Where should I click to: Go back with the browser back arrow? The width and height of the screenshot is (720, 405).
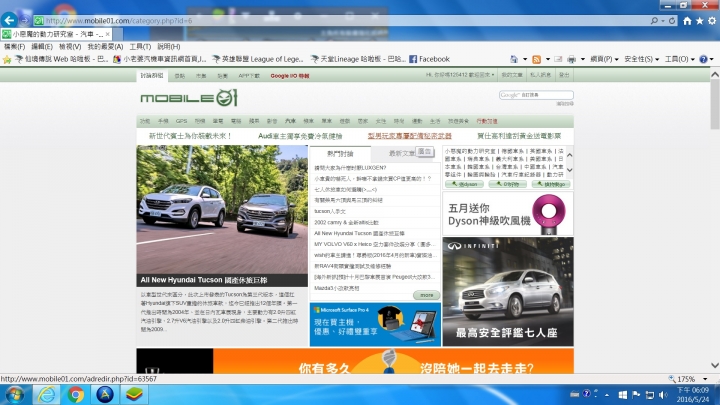[x=9, y=20]
